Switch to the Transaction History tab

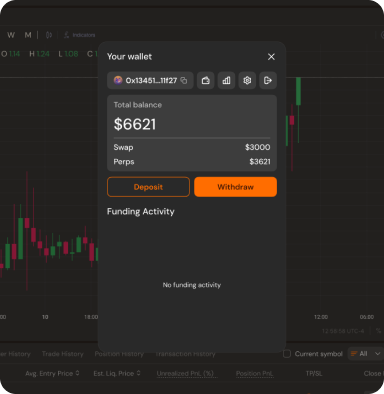[x=185, y=354]
